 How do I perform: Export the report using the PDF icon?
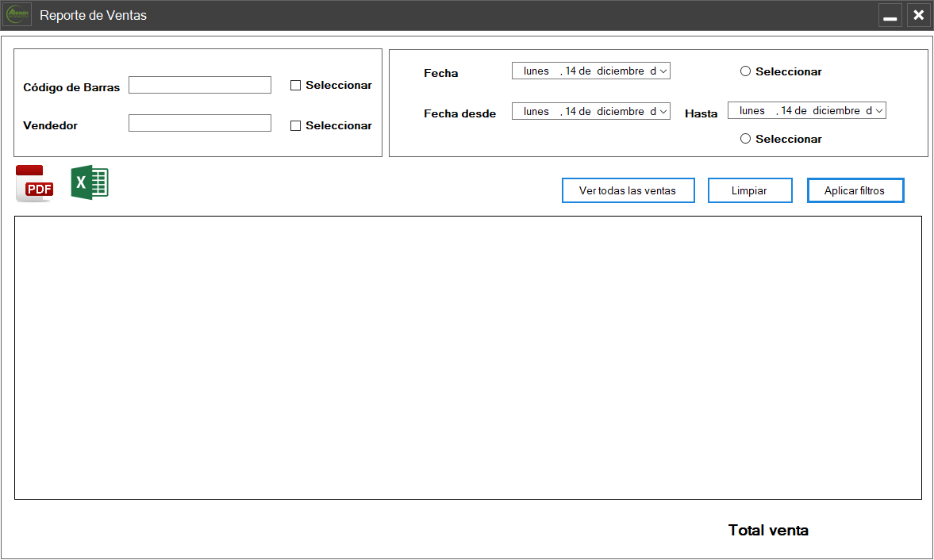click(x=35, y=183)
